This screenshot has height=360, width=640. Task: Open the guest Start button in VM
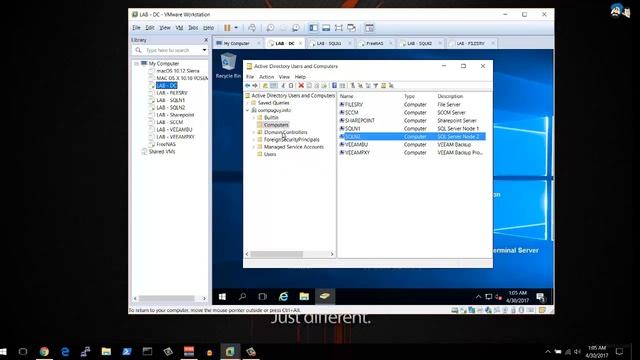tap(222, 296)
